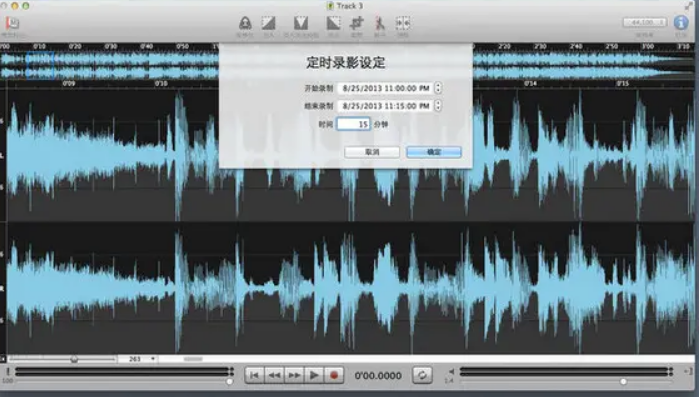The height and width of the screenshot is (397, 699).
Task: Play the audio track
Action: click(x=314, y=376)
